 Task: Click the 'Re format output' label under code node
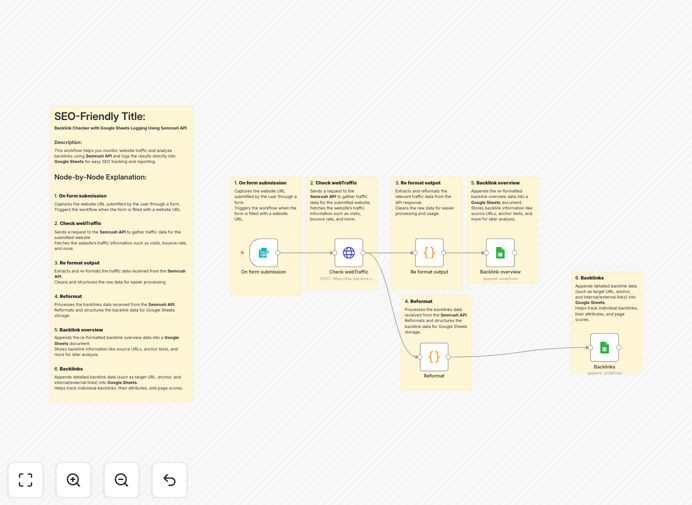click(x=429, y=272)
